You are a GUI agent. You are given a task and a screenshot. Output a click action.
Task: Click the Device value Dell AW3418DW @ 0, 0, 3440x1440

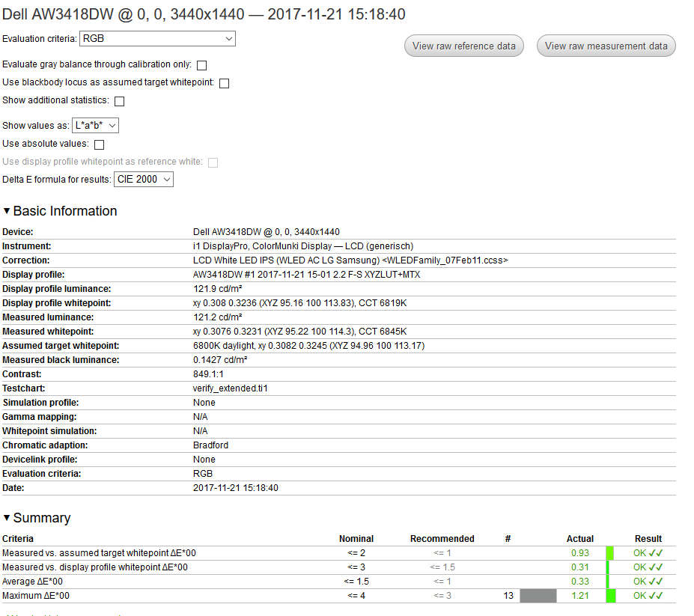coord(266,232)
